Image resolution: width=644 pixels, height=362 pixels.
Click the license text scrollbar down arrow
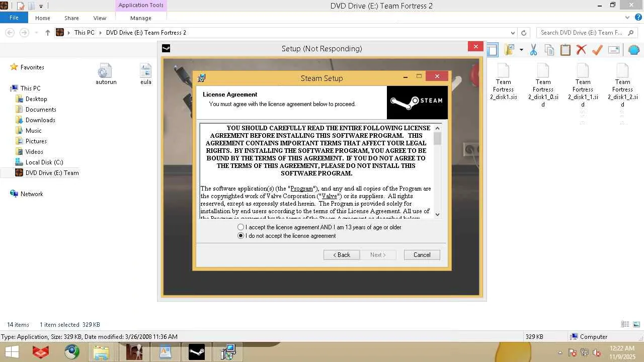click(437, 214)
